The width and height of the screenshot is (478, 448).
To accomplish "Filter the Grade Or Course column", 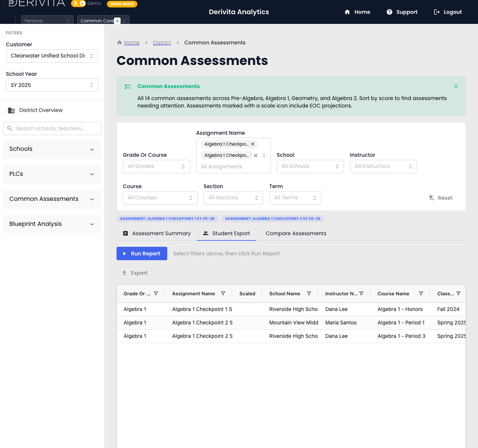I will click(156, 293).
